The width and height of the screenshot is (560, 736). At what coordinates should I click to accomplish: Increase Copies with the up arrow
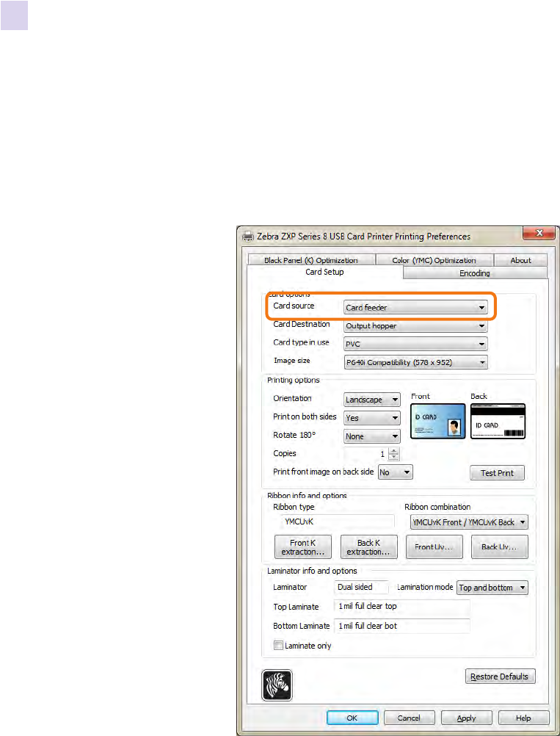pos(394,451)
